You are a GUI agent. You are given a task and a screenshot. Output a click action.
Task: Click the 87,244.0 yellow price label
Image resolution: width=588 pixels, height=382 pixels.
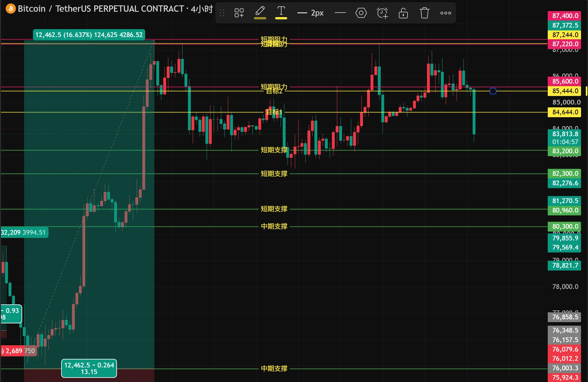coord(564,35)
